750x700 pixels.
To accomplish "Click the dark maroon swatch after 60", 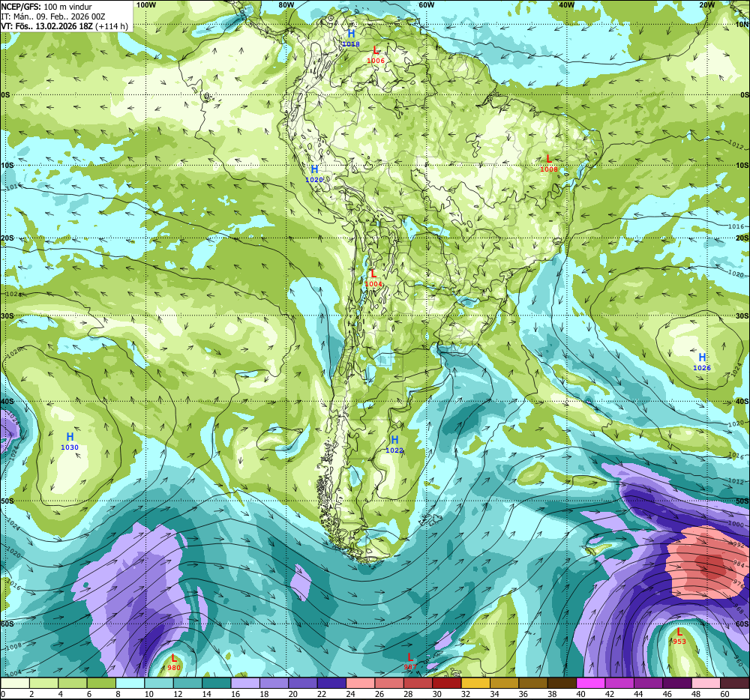I will tap(735, 684).
